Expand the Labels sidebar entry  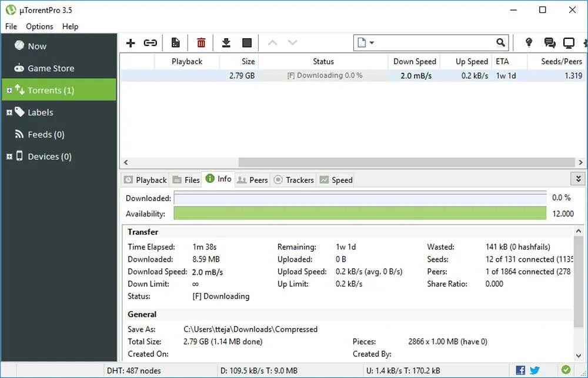8,112
